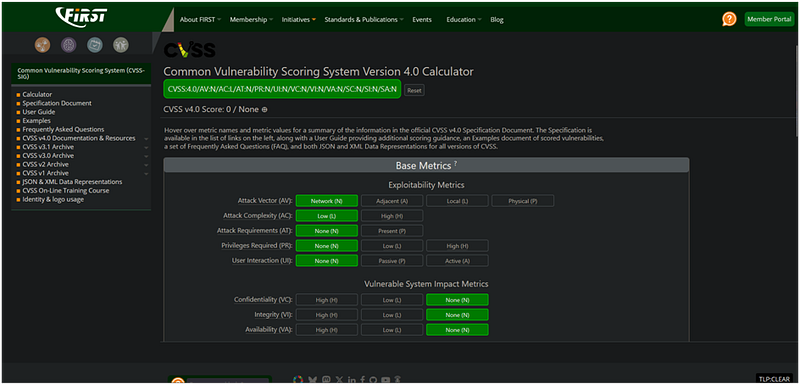The height and width of the screenshot is (385, 800).
Task: Open Identity & logo usage link
Action: 53,199
